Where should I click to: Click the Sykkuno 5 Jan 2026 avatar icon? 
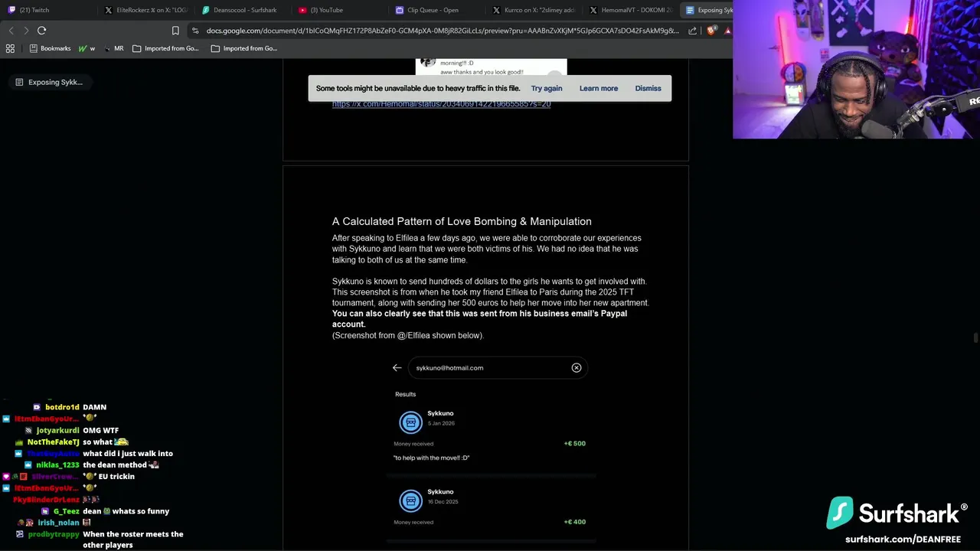(x=411, y=422)
